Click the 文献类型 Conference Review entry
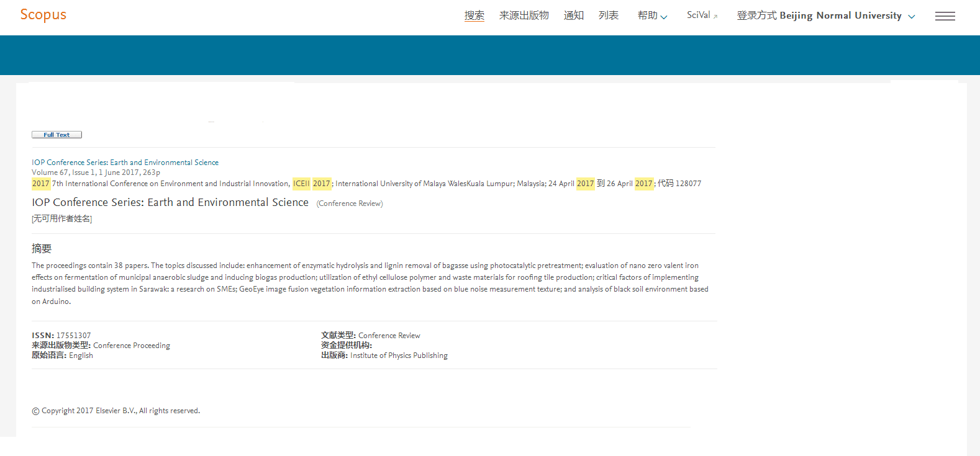This screenshot has height=456, width=980. [370, 336]
